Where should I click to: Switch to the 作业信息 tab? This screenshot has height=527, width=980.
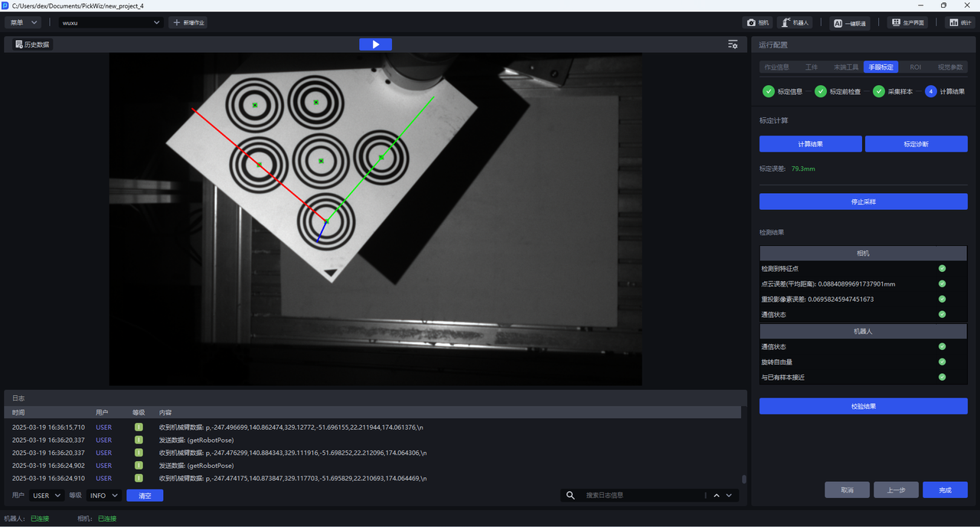[x=776, y=67]
